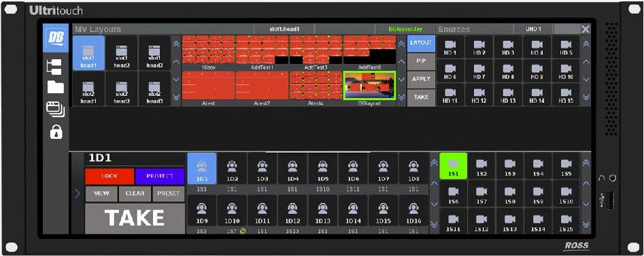Screen dimensions: 644x256
Task: Switch to LAYOUT mode
Action: 422,43
